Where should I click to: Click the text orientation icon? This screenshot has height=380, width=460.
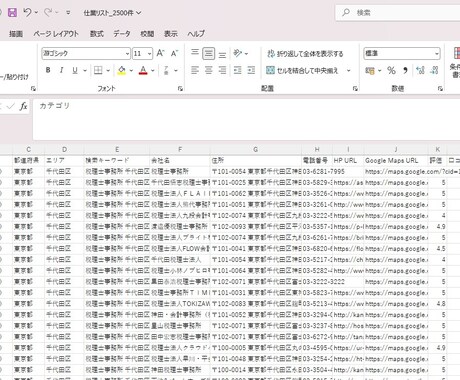point(237,53)
